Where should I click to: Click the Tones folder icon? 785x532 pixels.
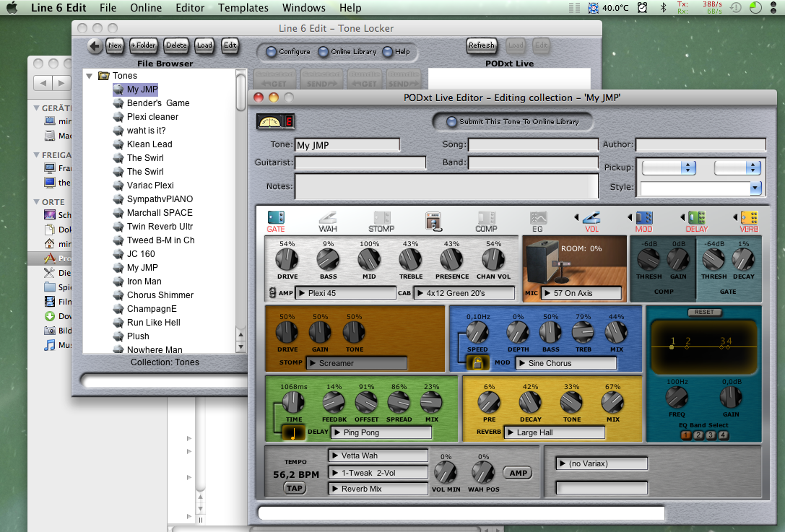[x=104, y=76]
